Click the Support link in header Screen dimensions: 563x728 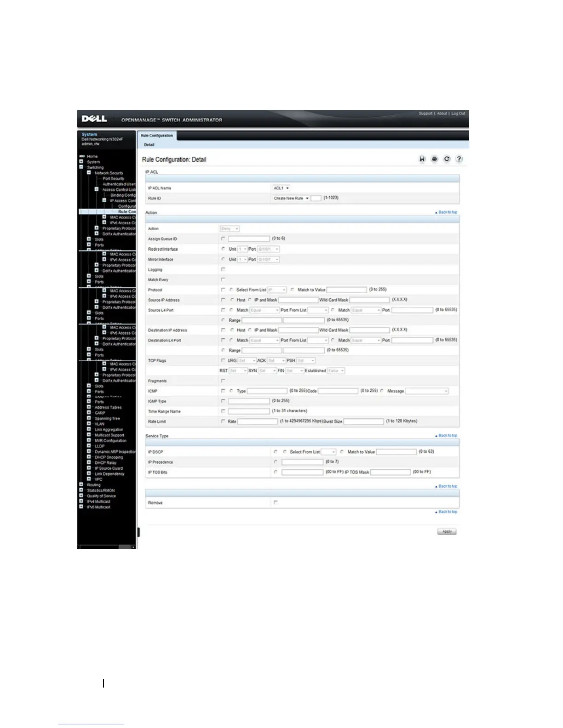click(x=425, y=114)
